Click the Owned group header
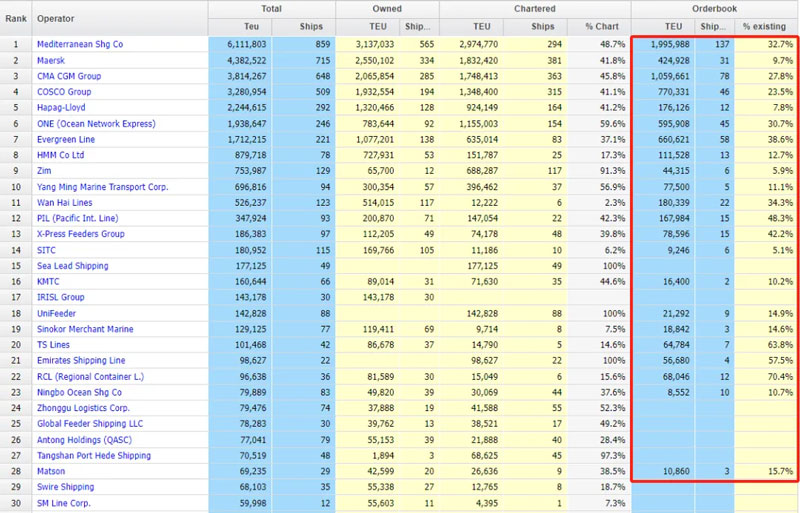800x513 pixels. pyautogui.click(x=387, y=8)
